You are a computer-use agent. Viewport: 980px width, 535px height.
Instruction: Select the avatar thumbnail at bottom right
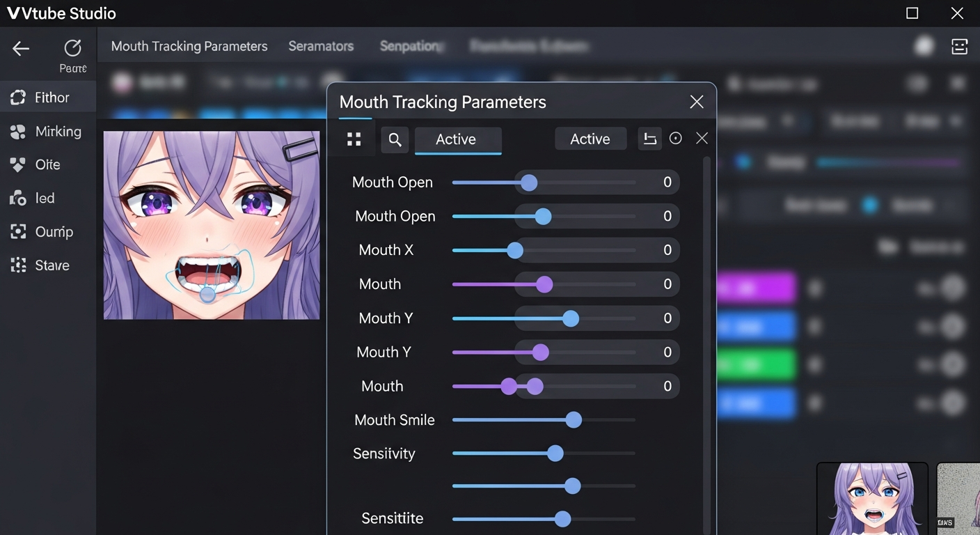(872, 500)
